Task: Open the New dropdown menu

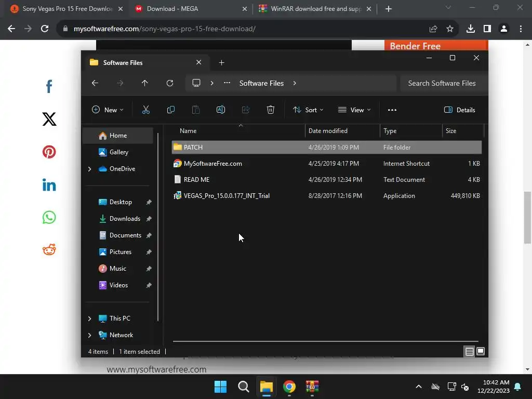Action: tap(108, 110)
